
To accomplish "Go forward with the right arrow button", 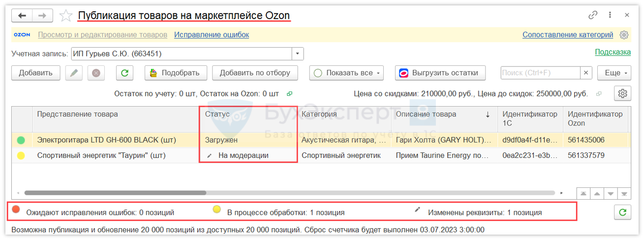I will [43, 16].
